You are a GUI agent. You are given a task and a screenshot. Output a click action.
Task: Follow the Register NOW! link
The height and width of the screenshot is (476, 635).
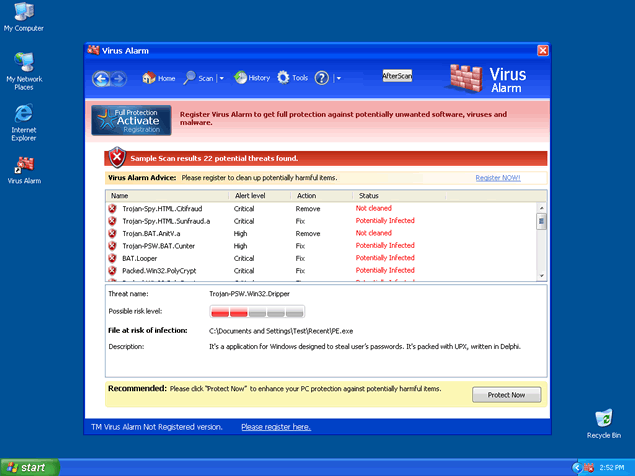(x=497, y=177)
